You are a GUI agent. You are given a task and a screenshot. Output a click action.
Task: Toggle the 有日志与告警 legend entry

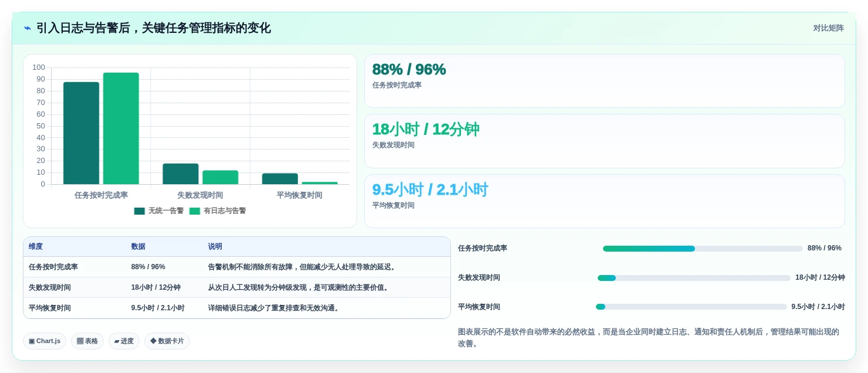(x=218, y=211)
